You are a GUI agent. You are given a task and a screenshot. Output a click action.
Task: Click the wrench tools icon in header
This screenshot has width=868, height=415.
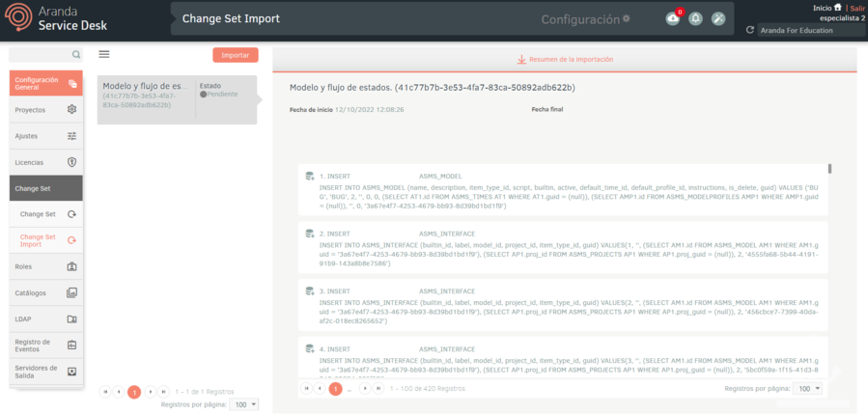click(718, 18)
